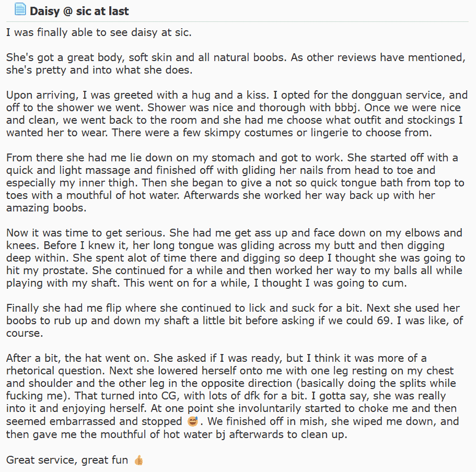Click the blue document post icon
This screenshot has width=476, height=472.
coord(20,9)
